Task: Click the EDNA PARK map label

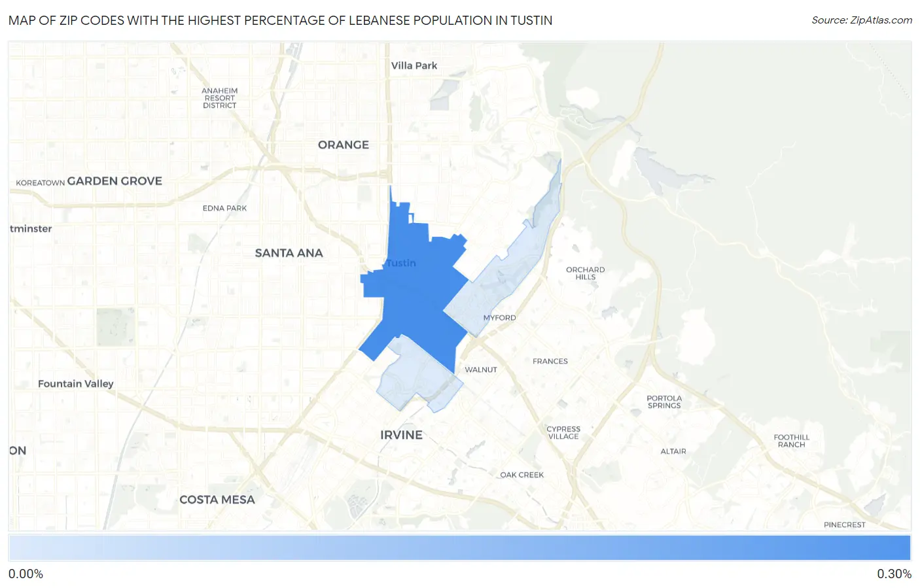Action: click(224, 208)
